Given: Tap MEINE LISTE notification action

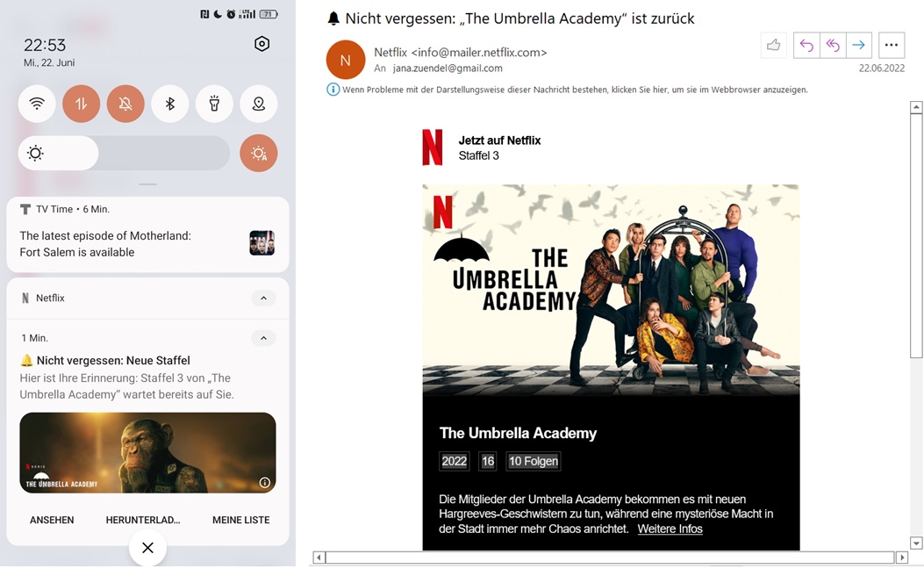Looking at the screenshot, I should (x=241, y=520).
